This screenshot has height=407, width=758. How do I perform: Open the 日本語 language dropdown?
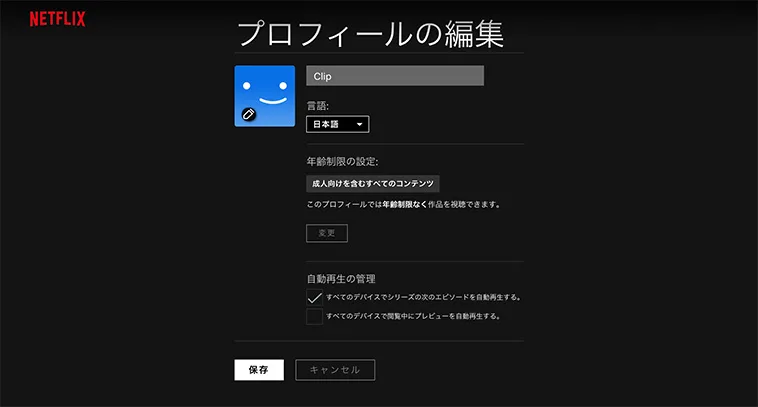(x=336, y=125)
